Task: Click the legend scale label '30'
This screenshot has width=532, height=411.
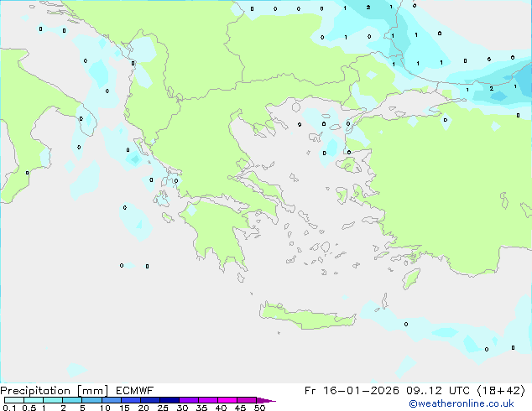Action: (x=183, y=408)
